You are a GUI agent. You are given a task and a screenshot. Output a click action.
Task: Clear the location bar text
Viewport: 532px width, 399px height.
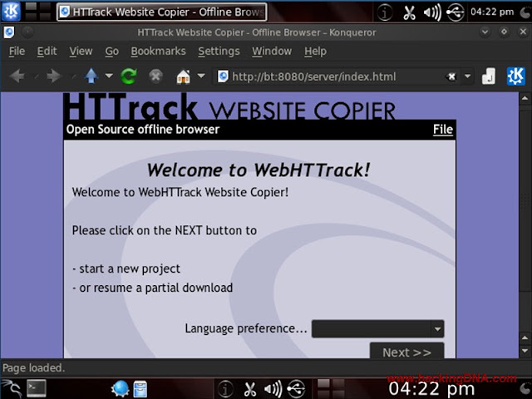click(x=451, y=76)
